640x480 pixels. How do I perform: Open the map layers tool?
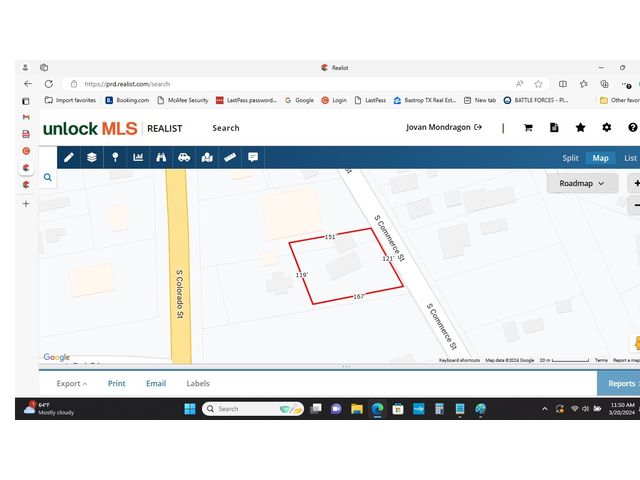pyautogui.click(x=91, y=157)
